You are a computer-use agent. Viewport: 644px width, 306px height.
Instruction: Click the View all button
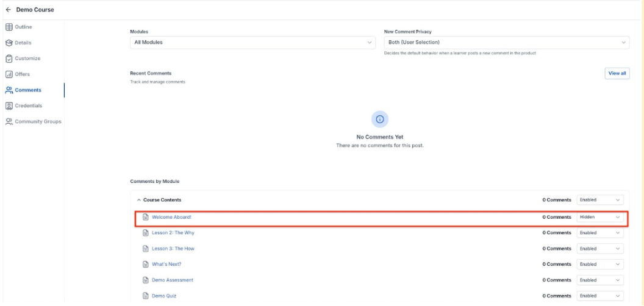617,73
